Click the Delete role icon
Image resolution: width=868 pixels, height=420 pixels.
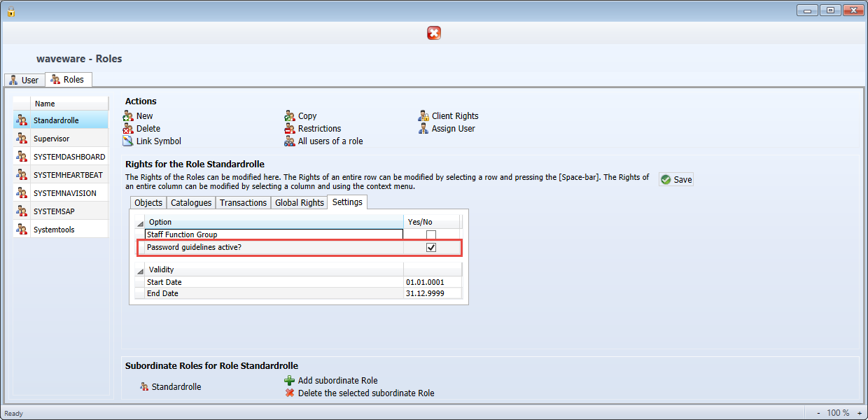(x=128, y=129)
